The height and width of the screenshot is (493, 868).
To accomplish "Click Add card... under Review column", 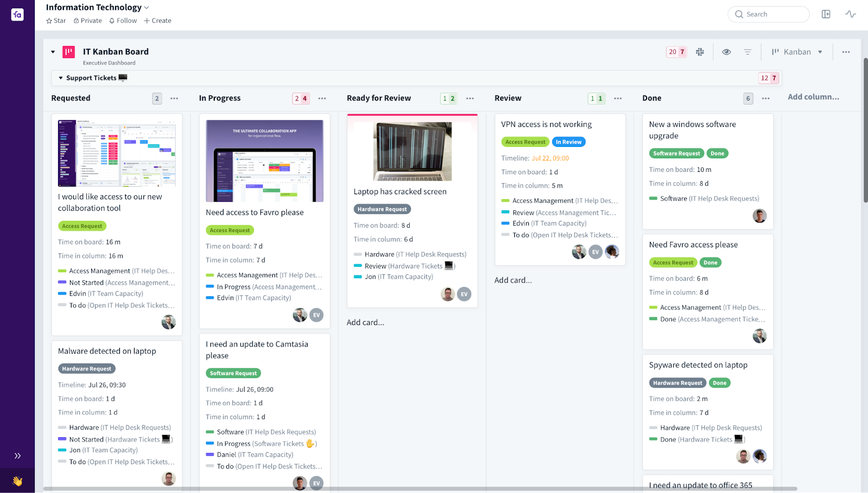I will pos(513,280).
